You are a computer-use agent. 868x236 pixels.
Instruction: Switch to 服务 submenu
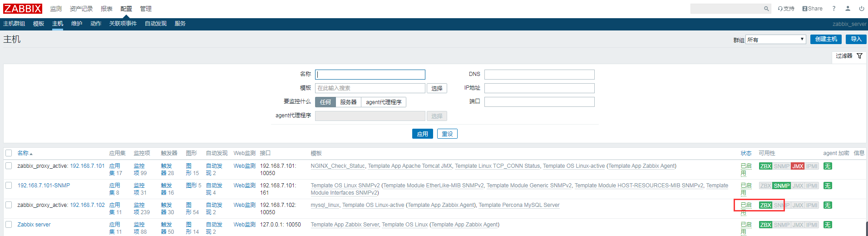tap(180, 24)
